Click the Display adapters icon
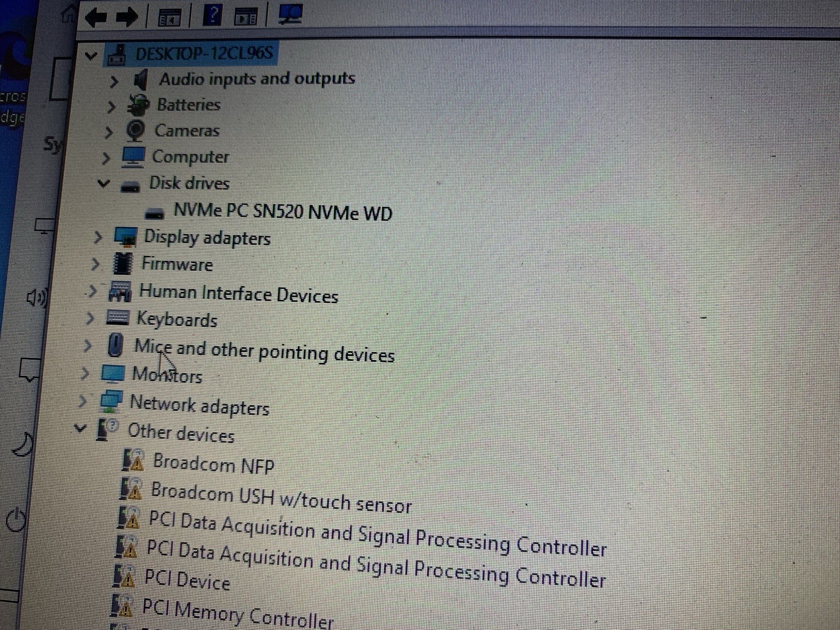 coord(126,237)
